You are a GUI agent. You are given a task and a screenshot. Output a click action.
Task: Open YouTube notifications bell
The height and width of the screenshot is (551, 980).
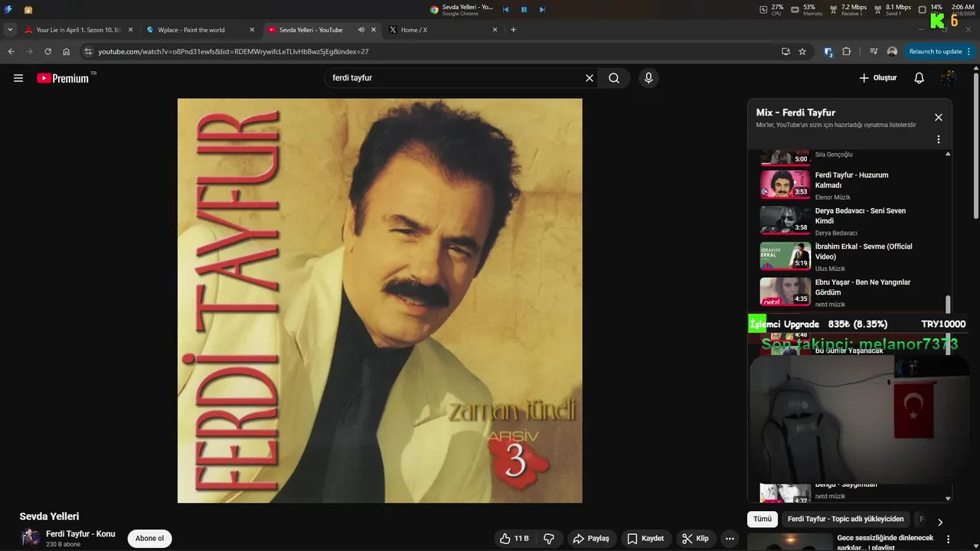(920, 78)
